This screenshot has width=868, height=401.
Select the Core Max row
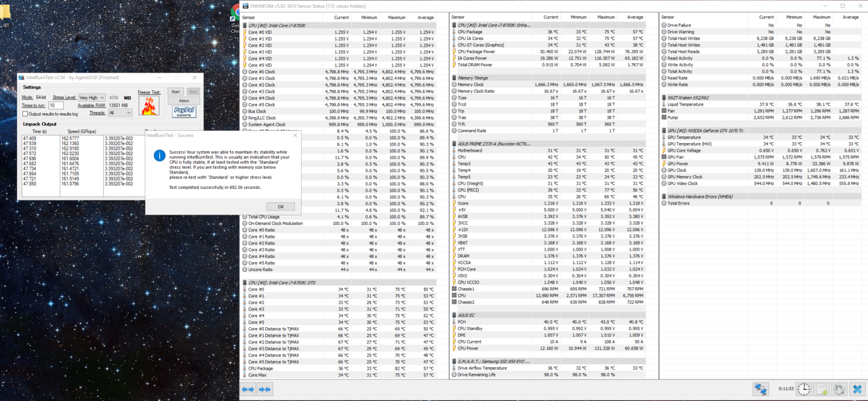tap(339, 375)
